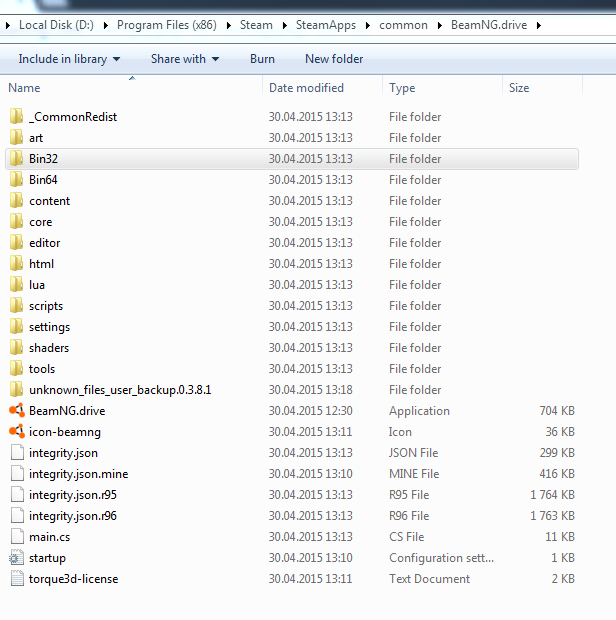This screenshot has height=620, width=616.
Task: Click the startup configuration file icon
Action: point(17,557)
